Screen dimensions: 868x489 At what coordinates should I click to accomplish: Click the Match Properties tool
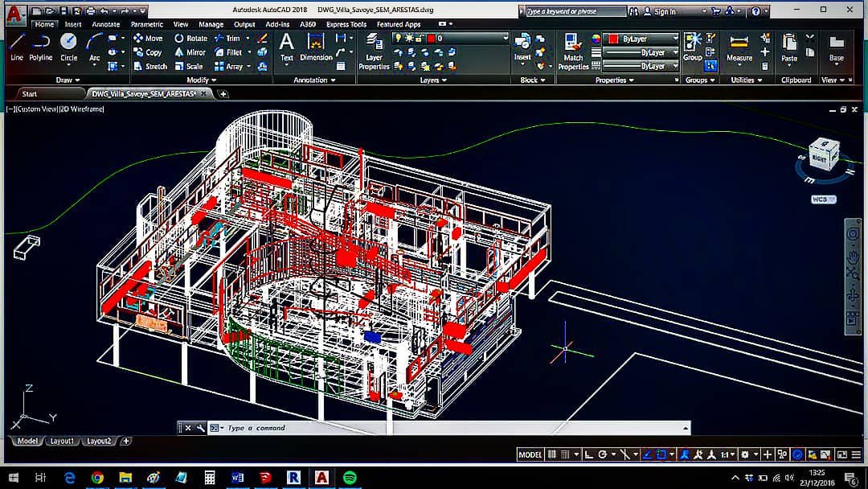(x=573, y=51)
